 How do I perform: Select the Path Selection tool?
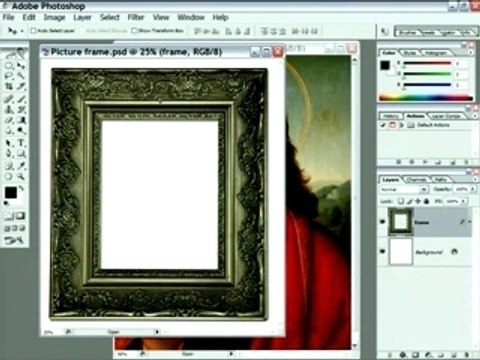tap(9, 143)
